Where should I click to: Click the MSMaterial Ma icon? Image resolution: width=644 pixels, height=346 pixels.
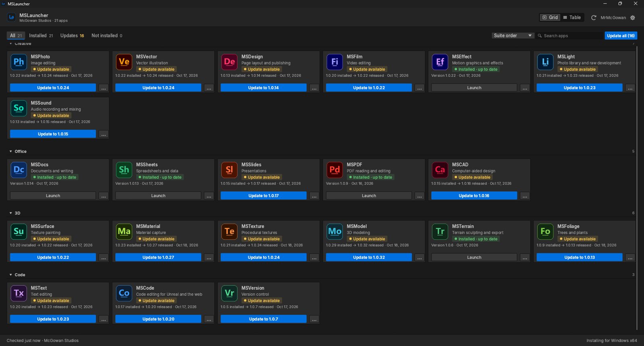[124, 231]
